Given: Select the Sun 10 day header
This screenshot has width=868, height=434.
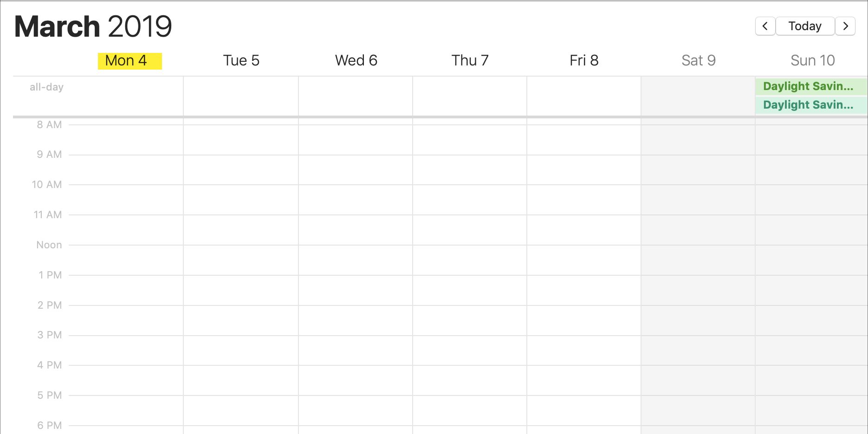Looking at the screenshot, I should click(x=812, y=61).
